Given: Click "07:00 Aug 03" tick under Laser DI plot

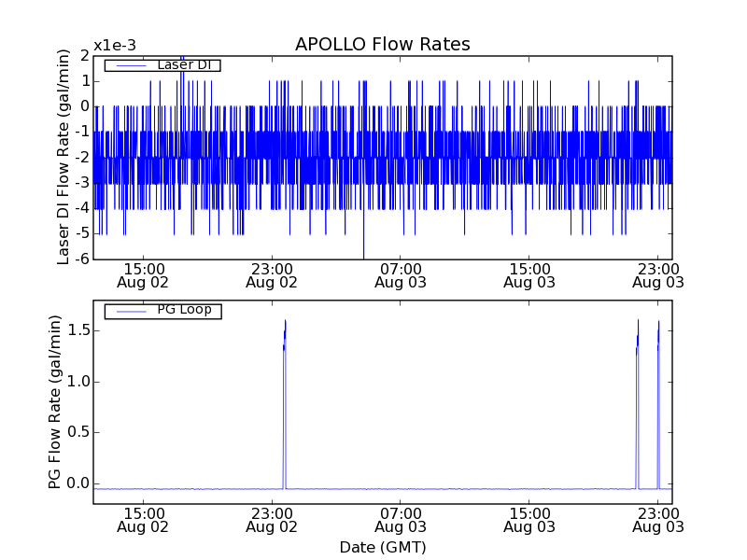Looking at the screenshot, I should coord(401,275).
